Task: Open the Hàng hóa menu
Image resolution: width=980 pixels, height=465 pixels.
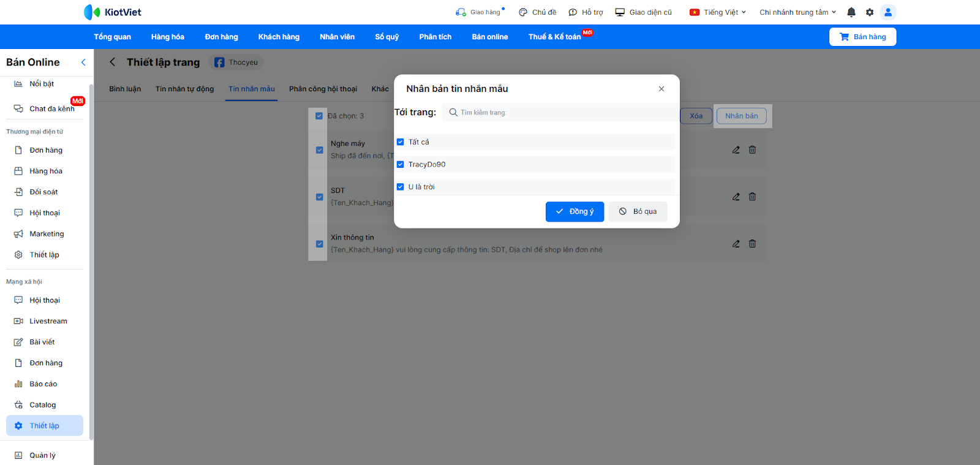Action: pyautogui.click(x=168, y=37)
